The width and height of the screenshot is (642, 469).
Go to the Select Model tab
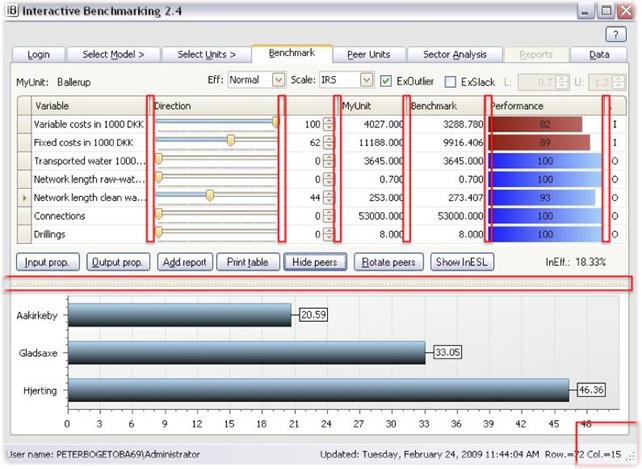[113, 54]
